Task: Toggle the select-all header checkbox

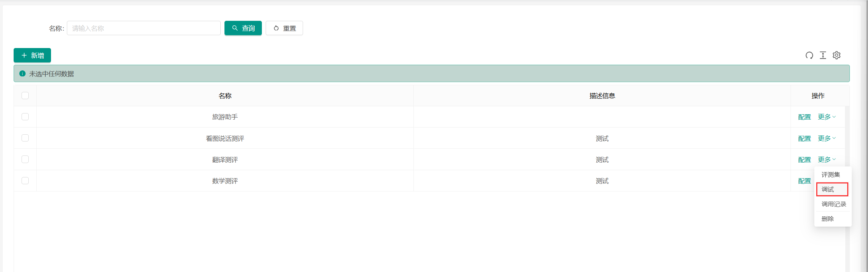Action: (25, 95)
